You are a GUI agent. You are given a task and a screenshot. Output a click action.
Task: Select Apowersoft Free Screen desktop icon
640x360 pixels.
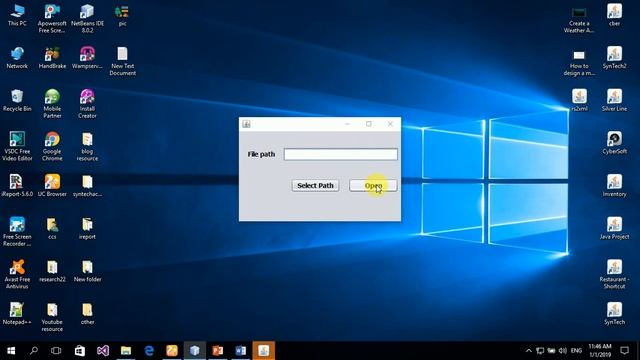pos(52,19)
